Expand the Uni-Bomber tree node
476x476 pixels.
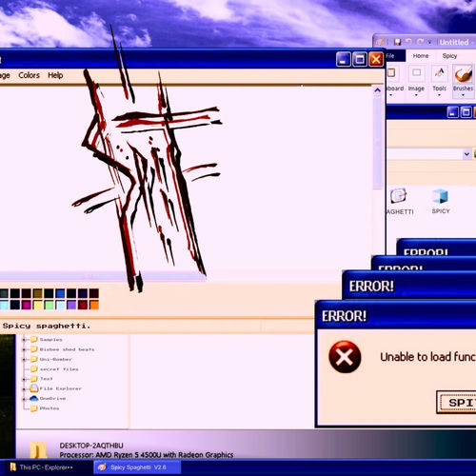[24, 359]
